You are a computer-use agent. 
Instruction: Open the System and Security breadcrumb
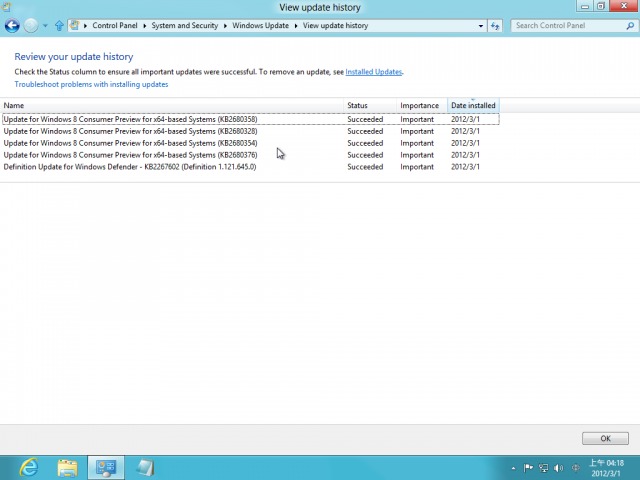point(184,25)
